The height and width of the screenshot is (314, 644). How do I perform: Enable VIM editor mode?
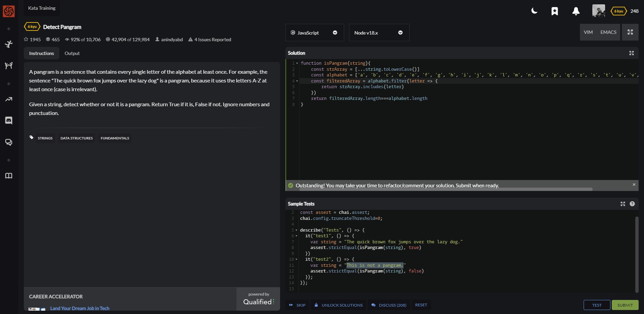[588, 32]
